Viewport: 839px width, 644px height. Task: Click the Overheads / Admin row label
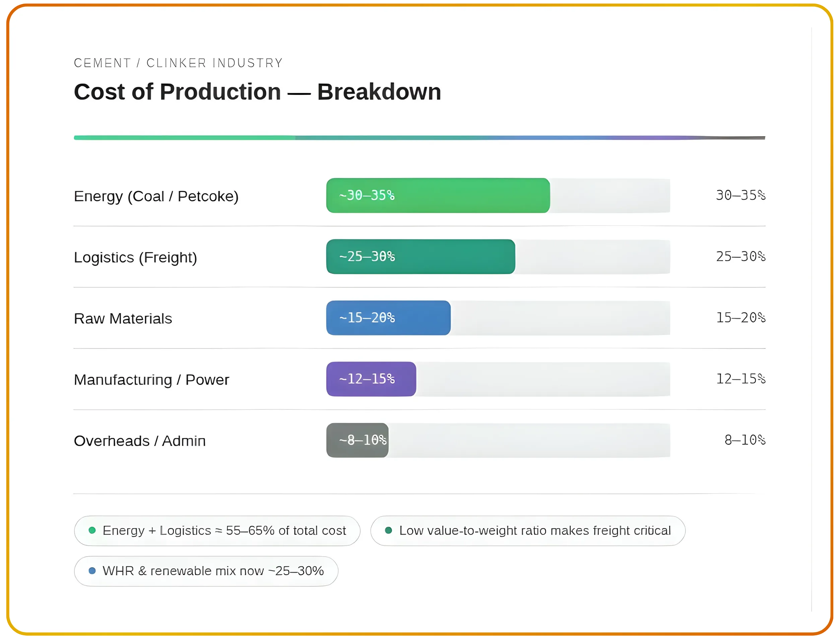pyautogui.click(x=139, y=441)
